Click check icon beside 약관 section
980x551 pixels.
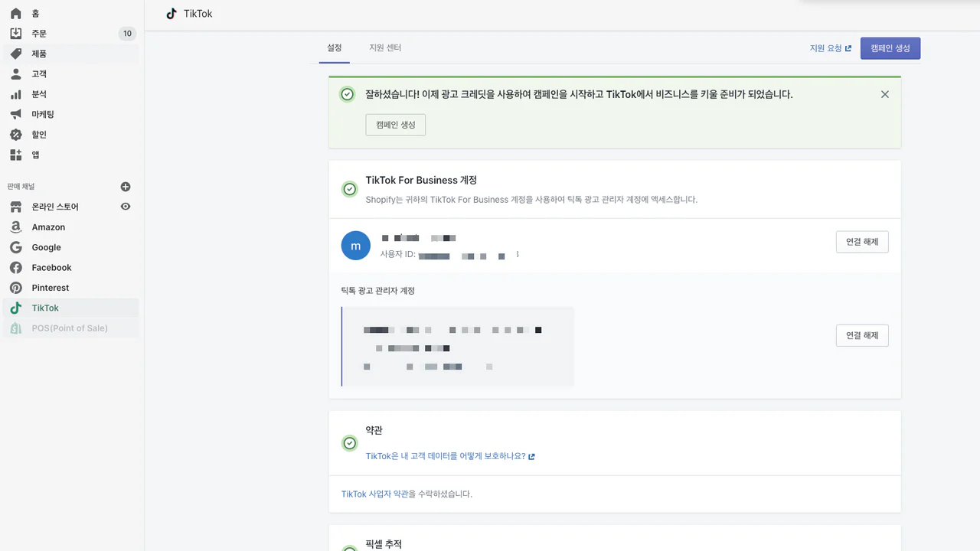click(x=350, y=443)
